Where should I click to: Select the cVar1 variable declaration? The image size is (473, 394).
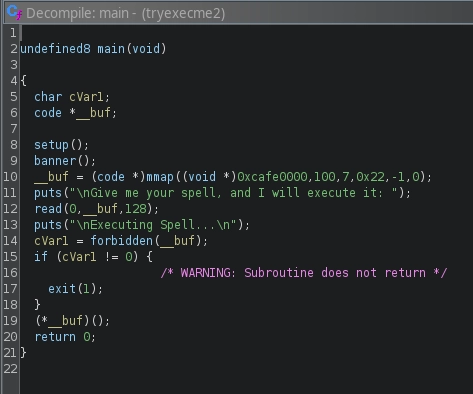(x=86, y=97)
